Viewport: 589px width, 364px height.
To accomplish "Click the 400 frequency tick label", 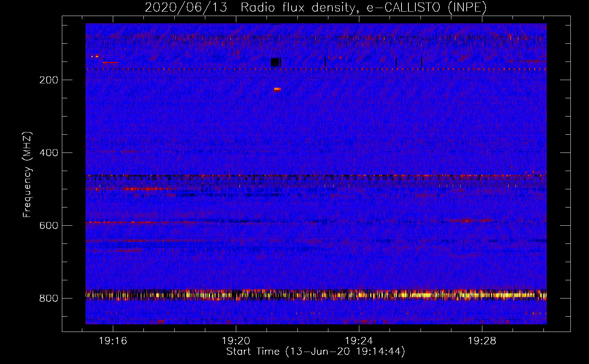I will 49,153.
